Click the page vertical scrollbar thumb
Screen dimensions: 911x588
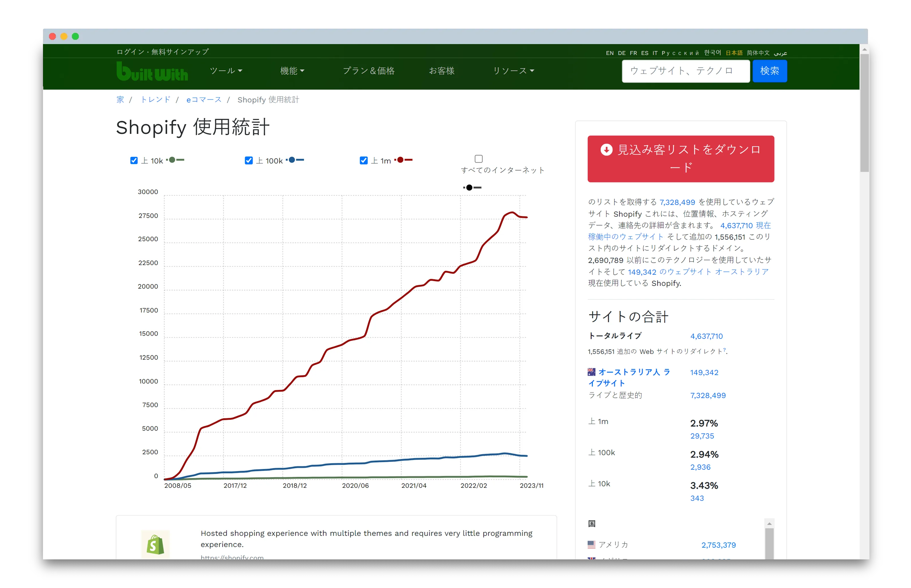864,113
